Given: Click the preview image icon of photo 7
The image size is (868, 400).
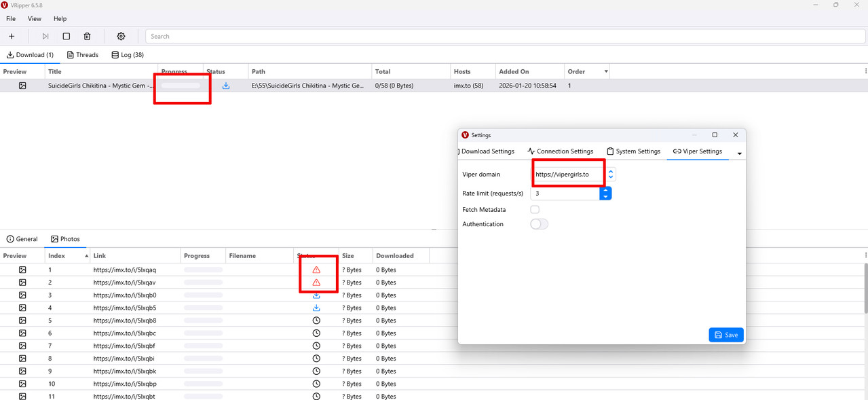Looking at the screenshot, I should (x=22, y=346).
